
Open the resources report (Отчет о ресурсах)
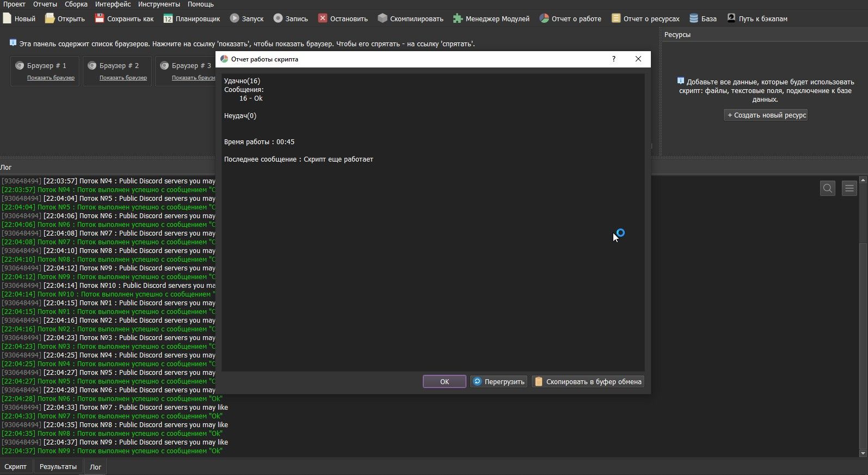[645, 18]
